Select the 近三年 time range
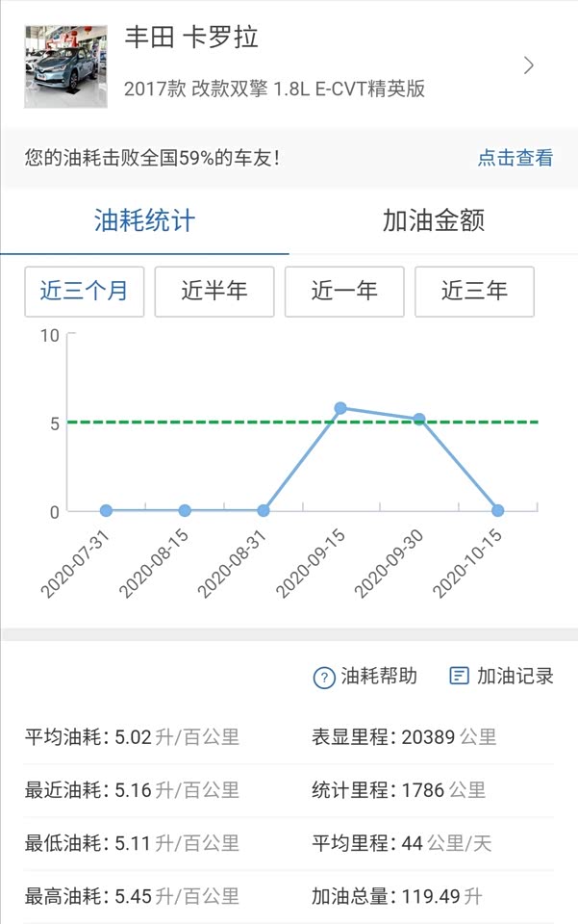The width and height of the screenshot is (578, 924). coord(474,291)
